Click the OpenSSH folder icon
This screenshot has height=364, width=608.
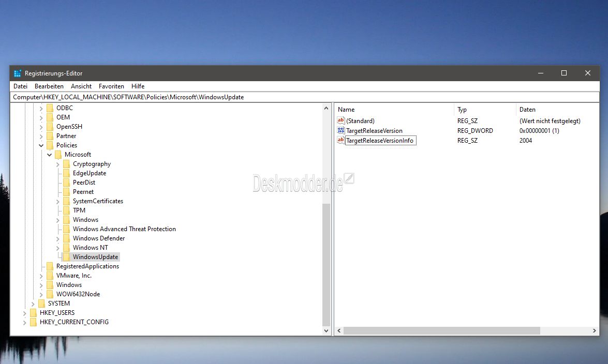(x=50, y=126)
